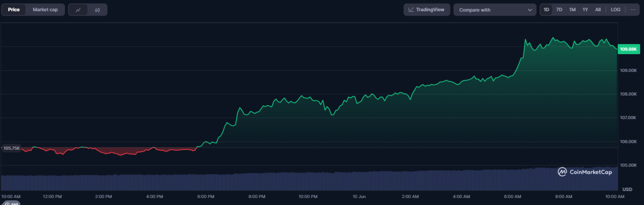Select the candlestick chart view icon
This screenshot has width=644, height=205.
point(97,10)
